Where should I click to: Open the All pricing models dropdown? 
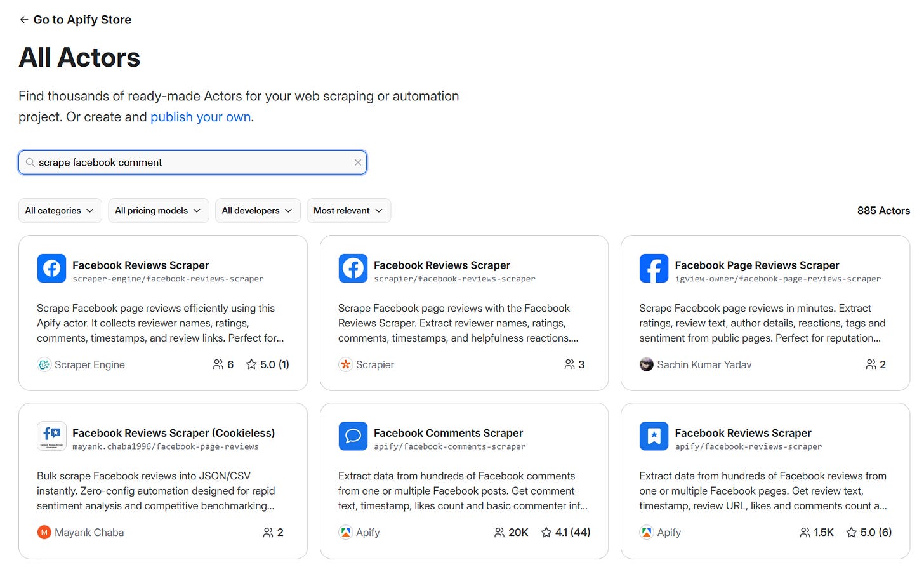pos(158,211)
